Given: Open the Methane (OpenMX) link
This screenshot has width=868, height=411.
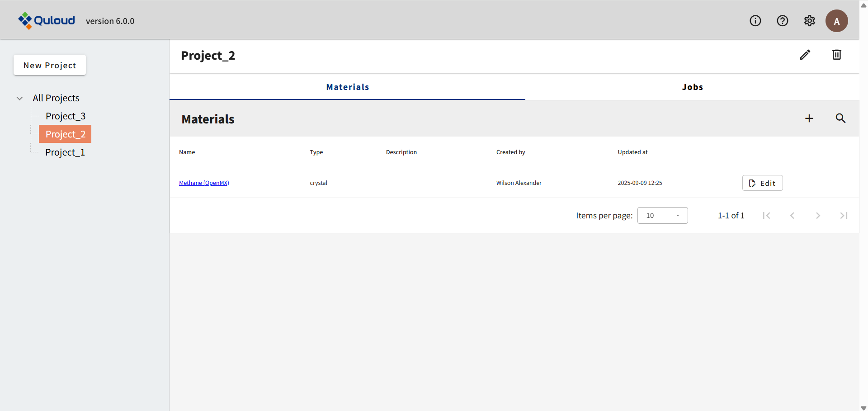Looking at the screenshot, I should [x=204, y=183].
